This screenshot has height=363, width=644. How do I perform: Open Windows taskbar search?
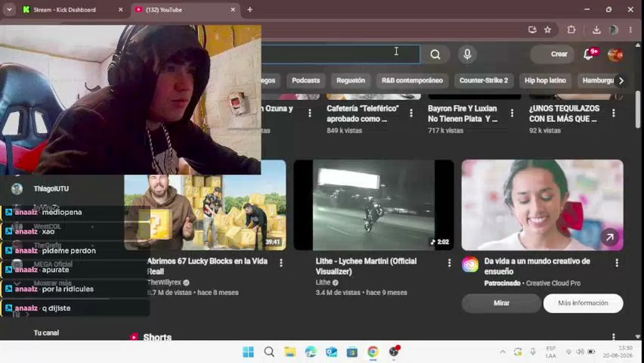269,352
